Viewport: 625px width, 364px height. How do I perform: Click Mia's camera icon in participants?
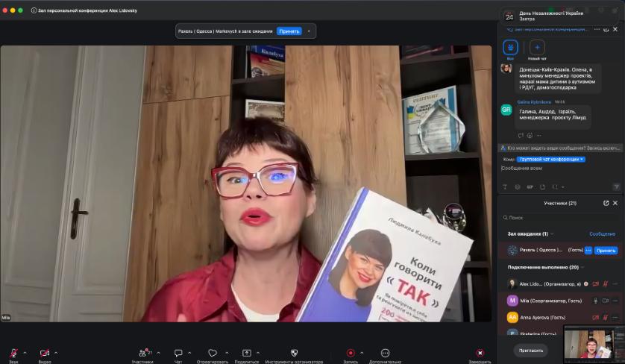point(606,301)
